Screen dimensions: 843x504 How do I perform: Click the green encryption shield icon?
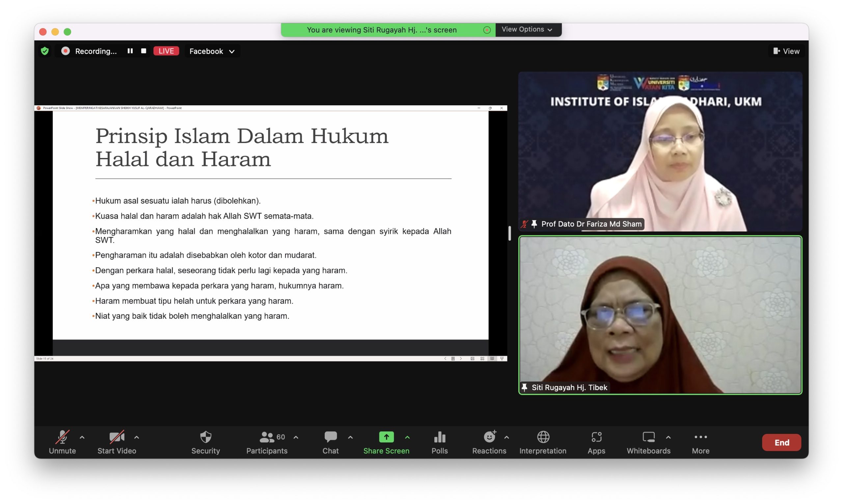(x=44, y=51)
